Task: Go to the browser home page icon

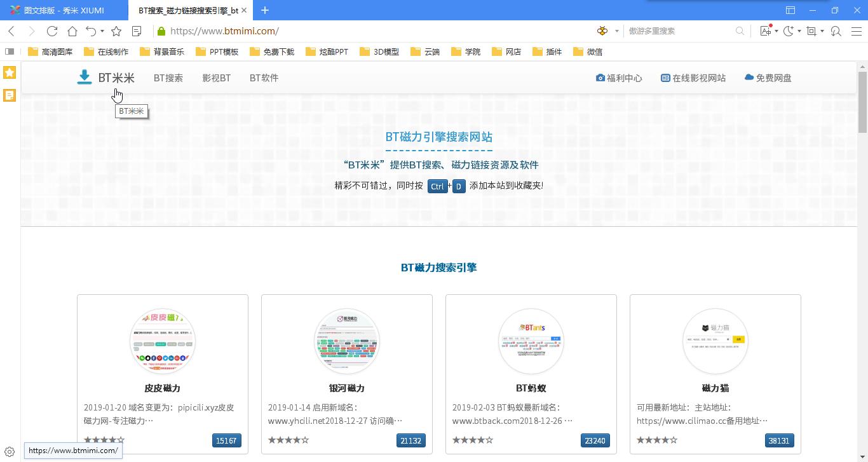Action: click(x=72, y=31)
